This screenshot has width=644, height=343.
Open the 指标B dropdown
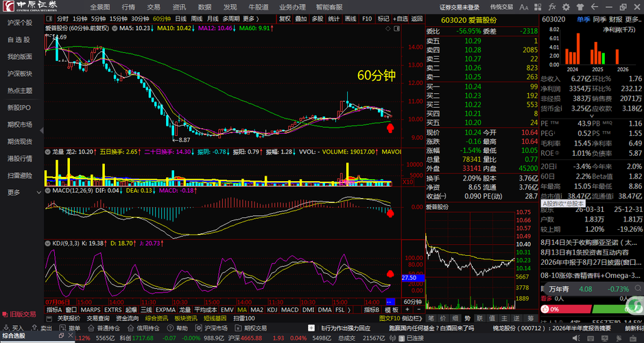pyautogui.click(x=372, y=309)
